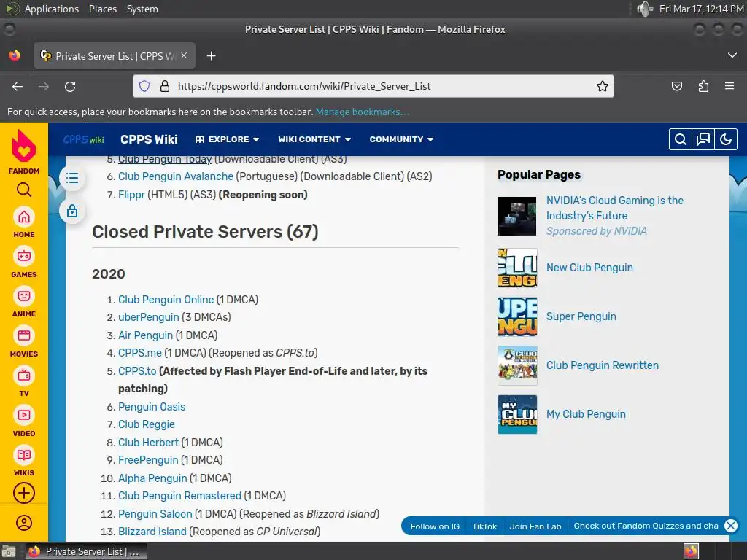
Task: List all tabs dropdown arrow
Action: [732, 55]
